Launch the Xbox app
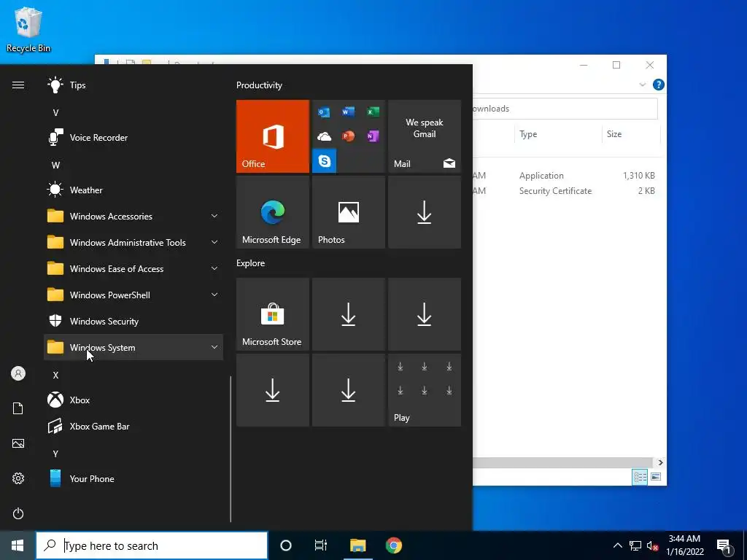This screenshot has height=560, width=747. coord(133,400)
